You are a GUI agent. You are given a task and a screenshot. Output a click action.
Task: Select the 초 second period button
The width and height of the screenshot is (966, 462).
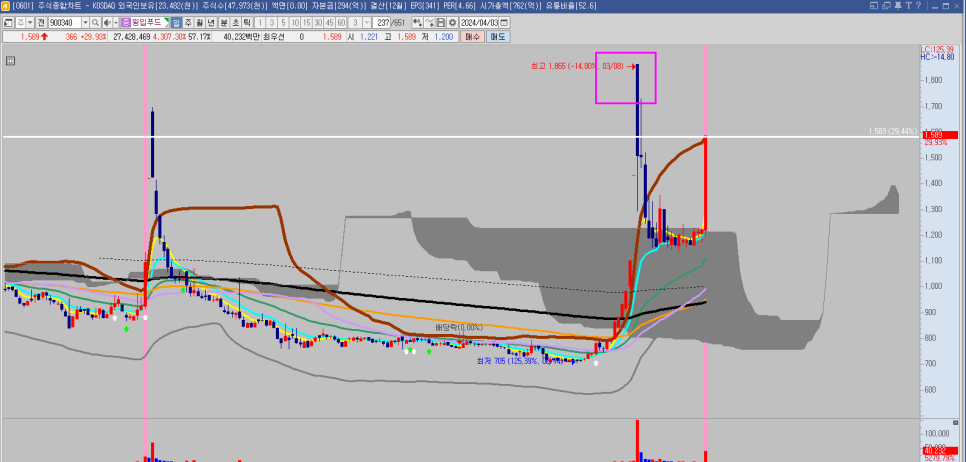coord(236,22)
